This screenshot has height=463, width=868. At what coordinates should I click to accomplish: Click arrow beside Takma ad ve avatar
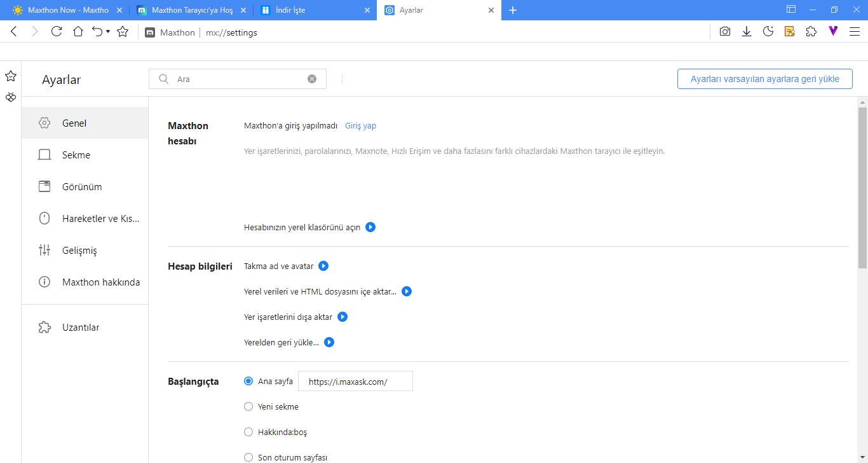(323, 266)
